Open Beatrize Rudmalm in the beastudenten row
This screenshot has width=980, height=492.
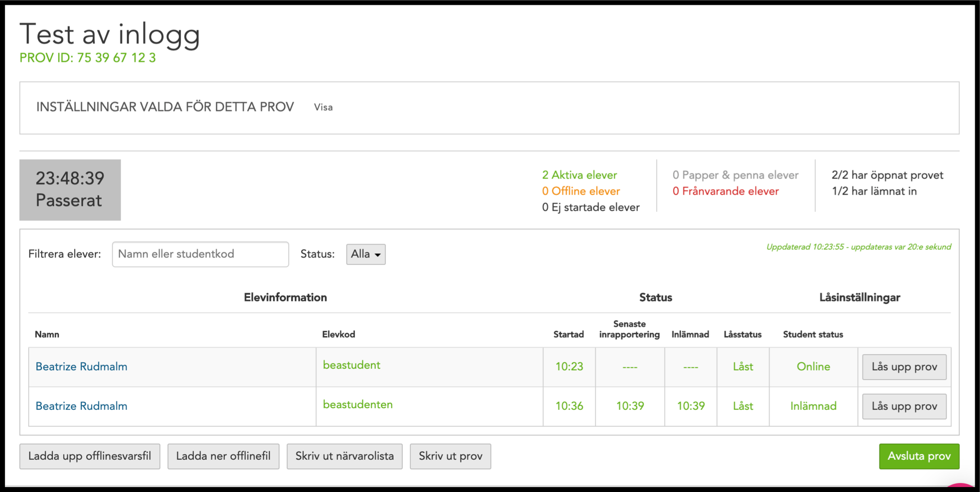point(81,406)
